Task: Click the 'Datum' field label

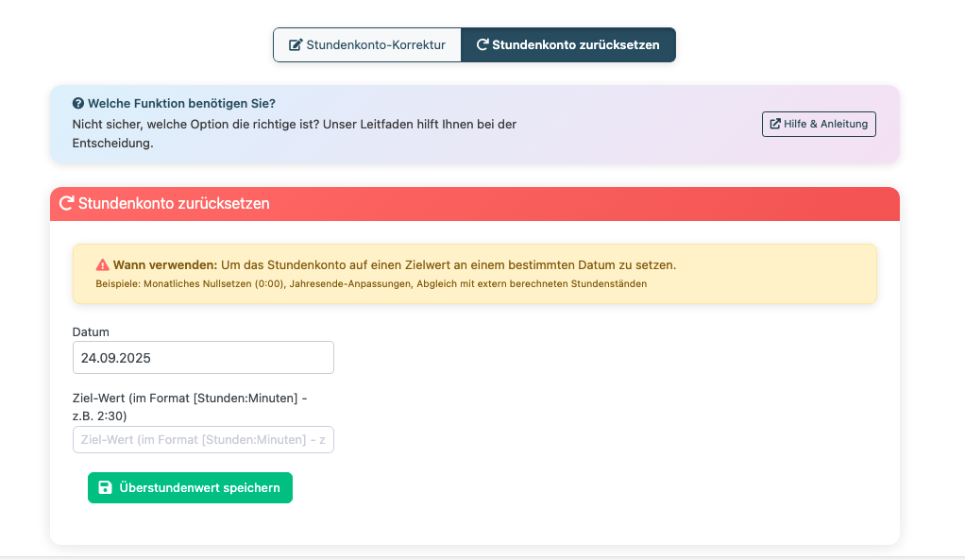Action: [x=91, y=331]
